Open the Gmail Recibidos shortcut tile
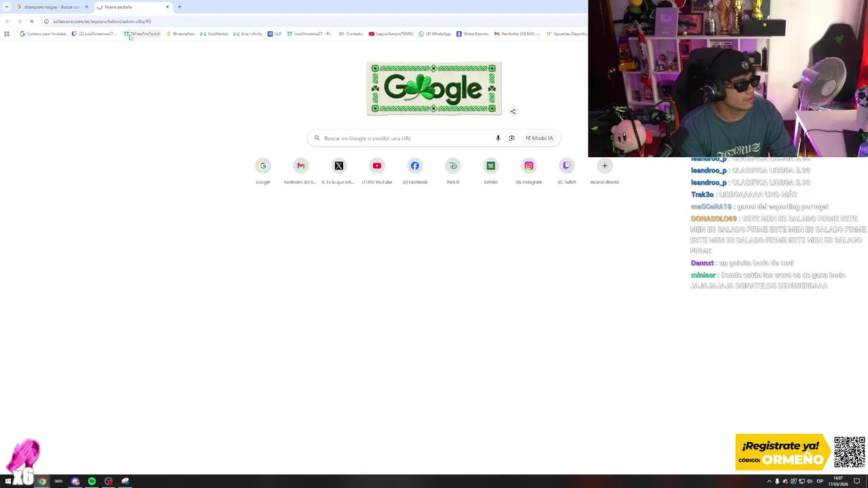The height and width of the screenshot is (488, 868). [x=301, y=171]
